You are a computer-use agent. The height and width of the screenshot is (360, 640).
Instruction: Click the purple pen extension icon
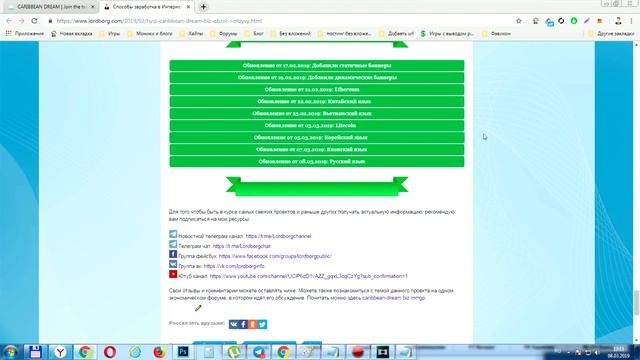click(x=587, y=21)
